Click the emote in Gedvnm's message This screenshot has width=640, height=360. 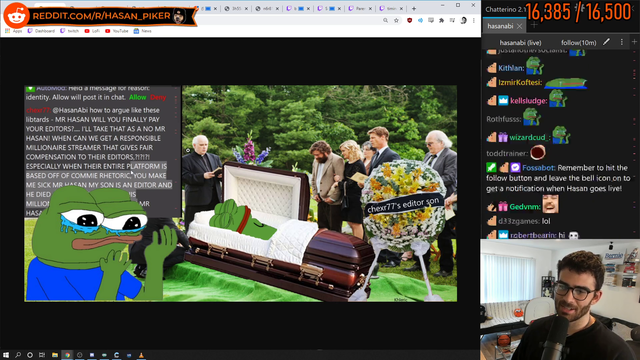pos(550,204)
